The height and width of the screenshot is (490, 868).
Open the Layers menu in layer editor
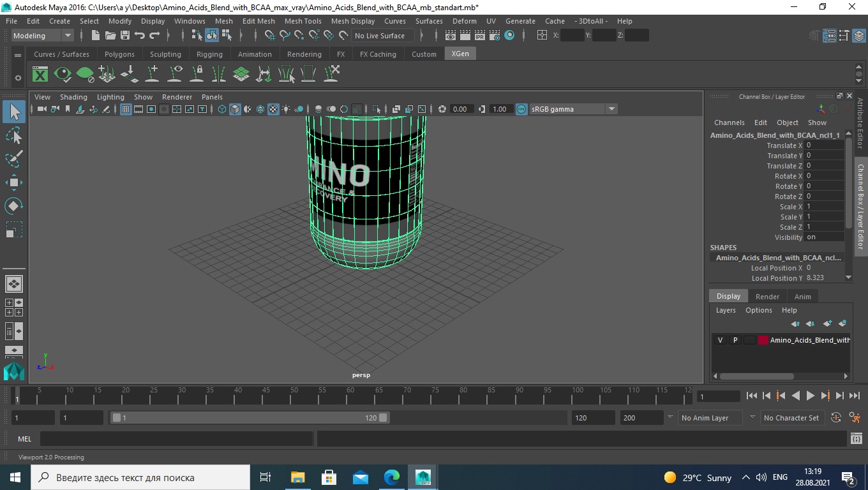(x=726, y=310)
